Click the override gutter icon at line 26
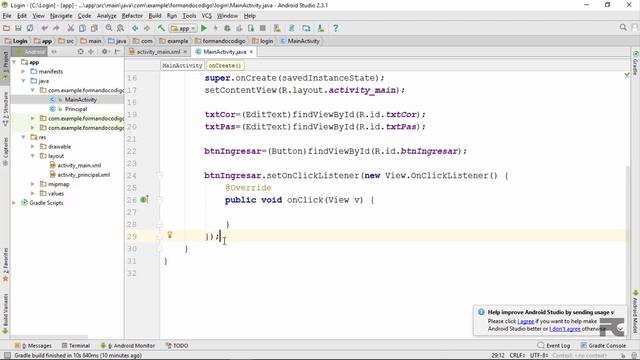Image resolution: width=640 pixels, height=360 pixels. [144, 200]
